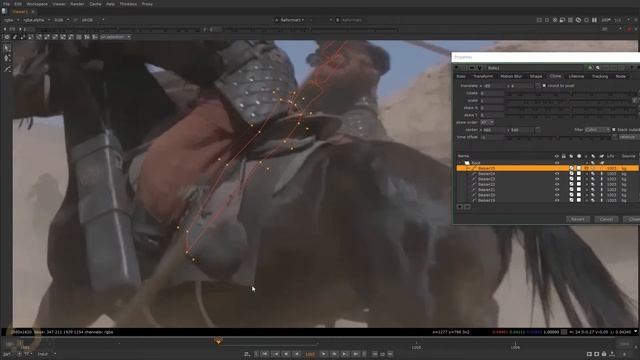
Task: Click the export icon in the bottom right corner
Action: pyautogui.click(x=612, y=354)
